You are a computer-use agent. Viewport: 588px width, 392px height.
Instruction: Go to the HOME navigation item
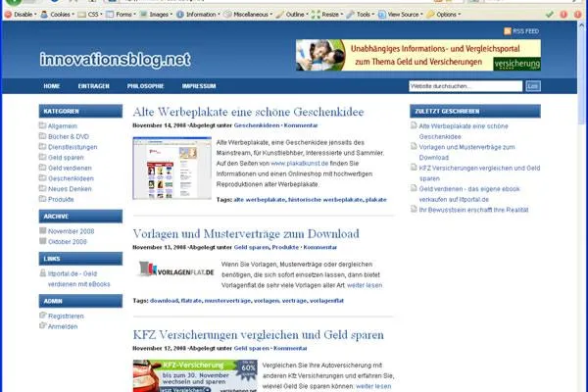coord(52,86)
